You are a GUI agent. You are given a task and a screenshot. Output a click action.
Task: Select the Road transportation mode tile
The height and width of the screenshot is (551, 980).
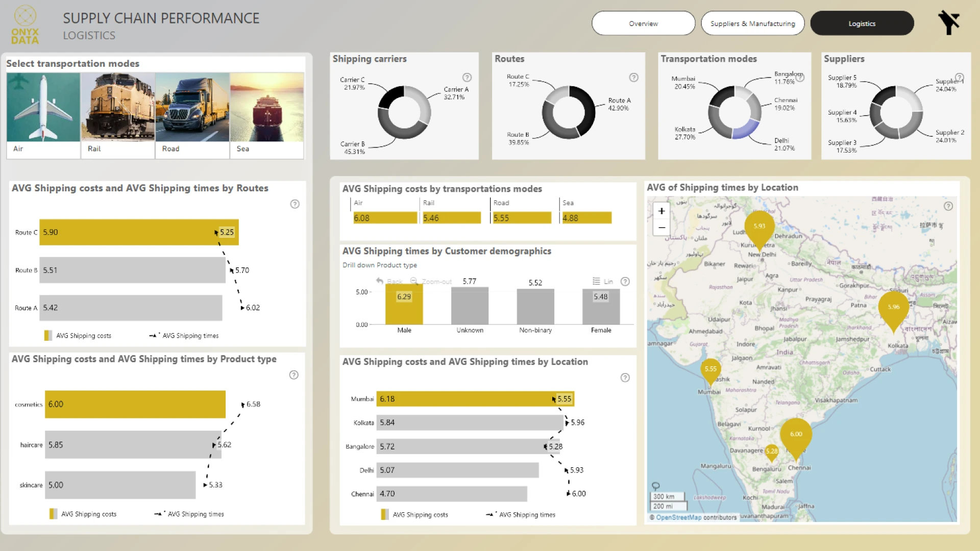click(x=192, y=115)
